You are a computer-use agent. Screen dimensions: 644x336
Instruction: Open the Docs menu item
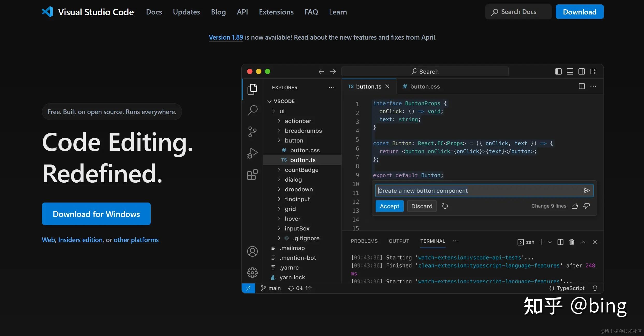click(x=154, y=12)
